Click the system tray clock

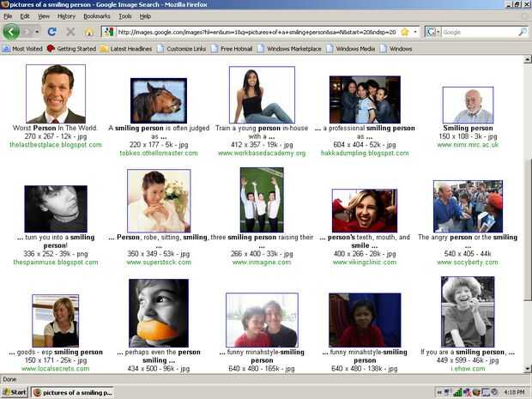click(514, 392)
